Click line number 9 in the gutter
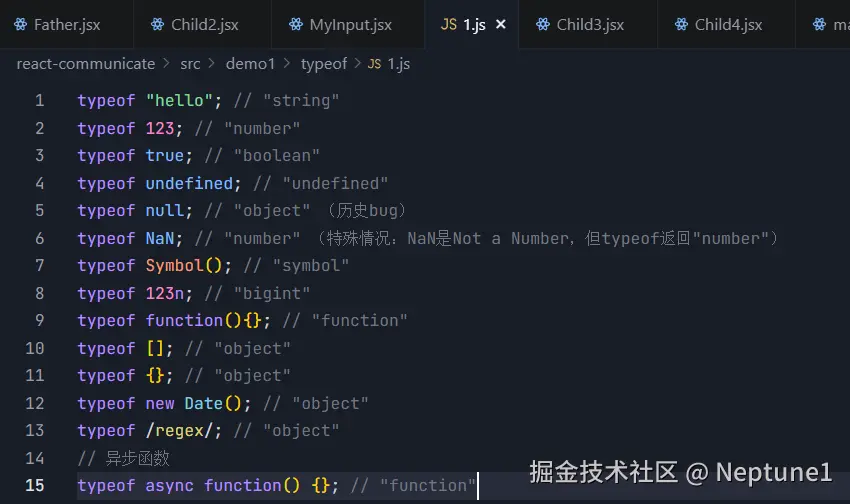This screenshot has height=504, width=850. 39,321
